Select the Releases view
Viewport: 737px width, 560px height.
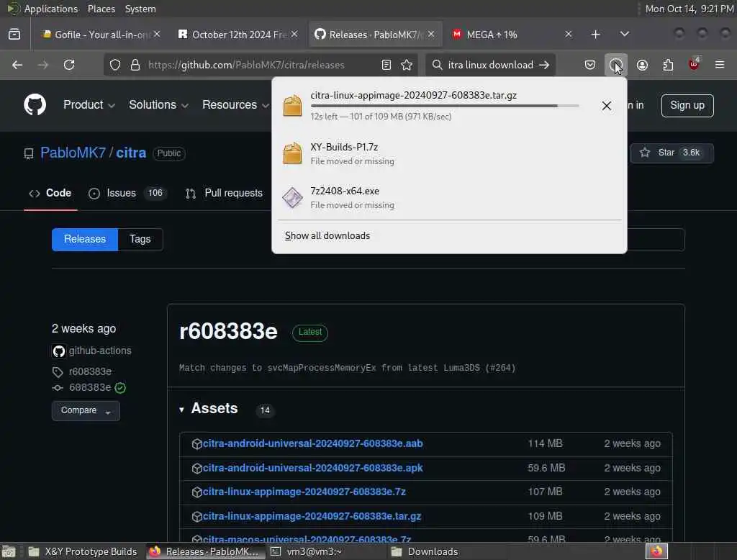pyautogui.click(x=85, y=239)
